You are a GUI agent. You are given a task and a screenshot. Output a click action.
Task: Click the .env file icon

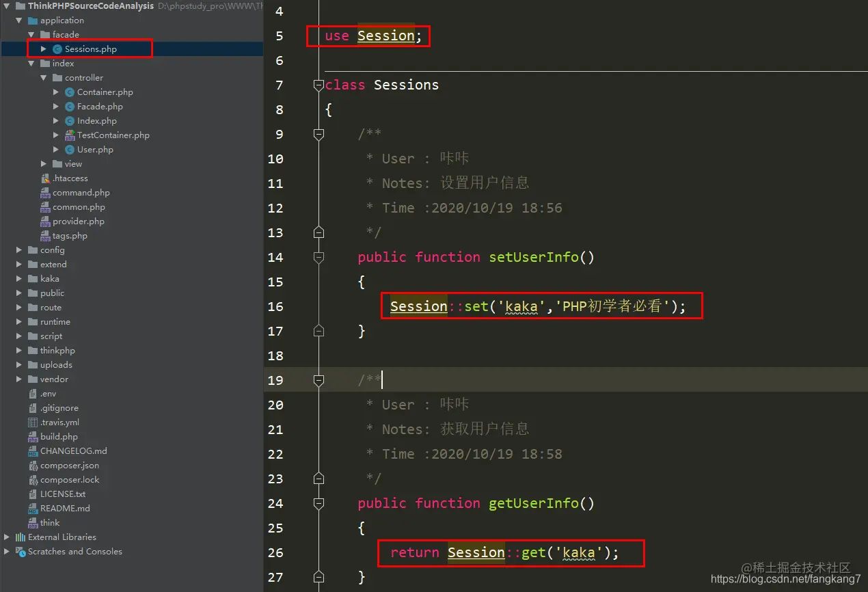33,394
